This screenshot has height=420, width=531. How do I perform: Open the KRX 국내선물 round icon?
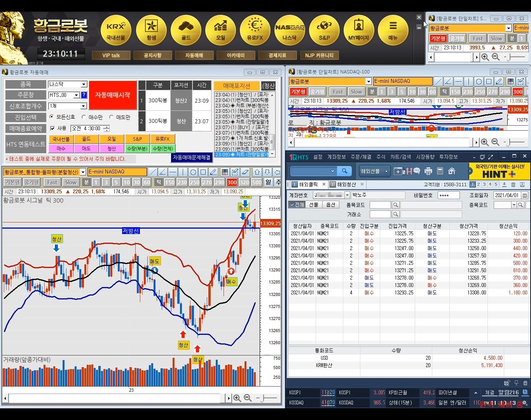pos(116,31)
